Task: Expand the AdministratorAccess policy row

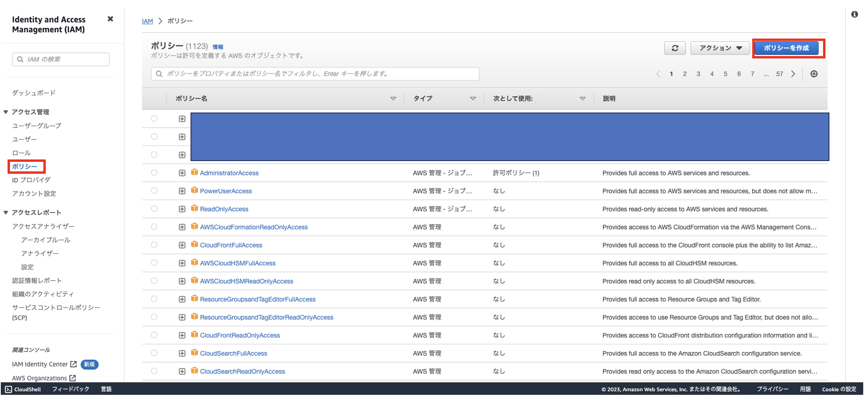Action: 182,173
